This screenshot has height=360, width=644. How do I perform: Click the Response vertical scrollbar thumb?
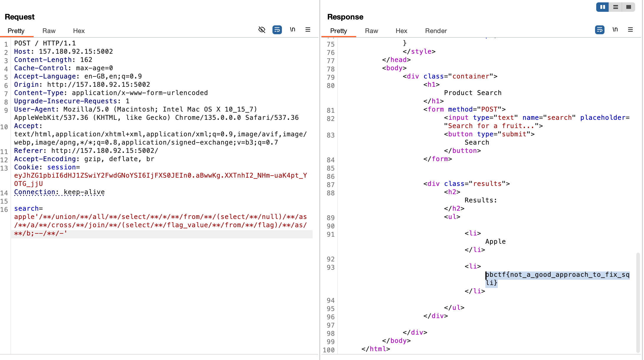coord(638,302)
